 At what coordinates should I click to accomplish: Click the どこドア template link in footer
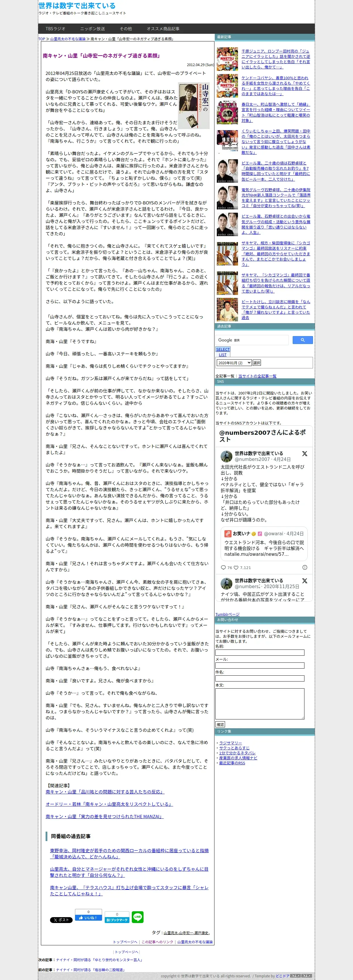[282, 976]
